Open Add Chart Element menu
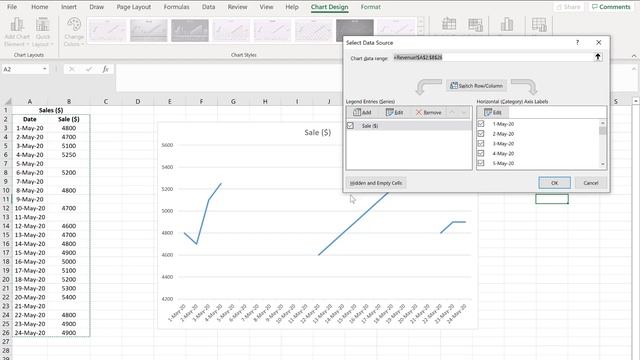 17,32
